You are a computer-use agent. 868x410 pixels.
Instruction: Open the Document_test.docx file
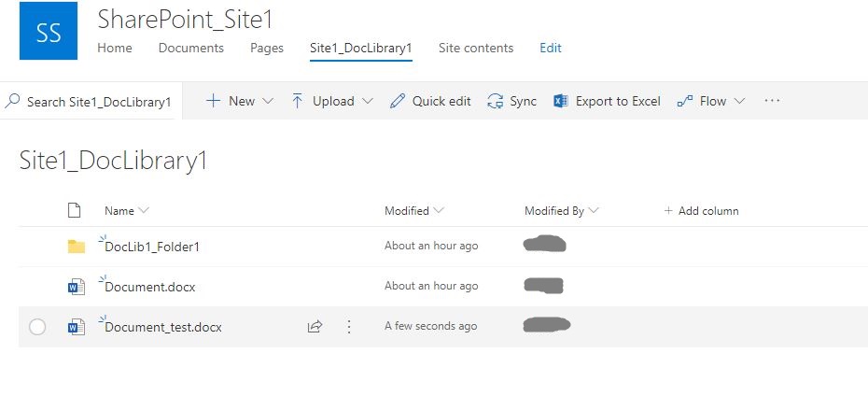(163, 328)
